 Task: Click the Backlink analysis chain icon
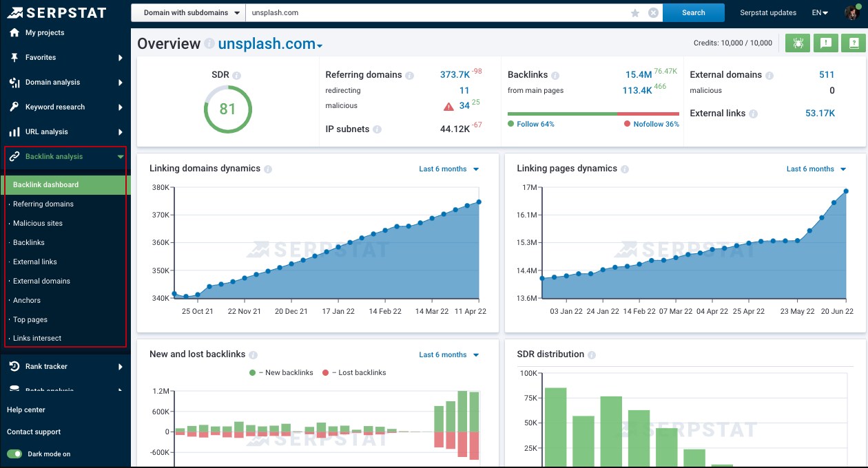click(x=14, y=157)
